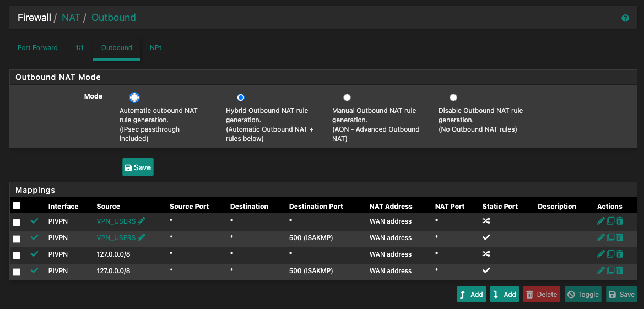Viewport: 644px width, 309px height.
Task: Toggle enabled checkmark on first VPN_USERS rule
Action: point(35,221)
